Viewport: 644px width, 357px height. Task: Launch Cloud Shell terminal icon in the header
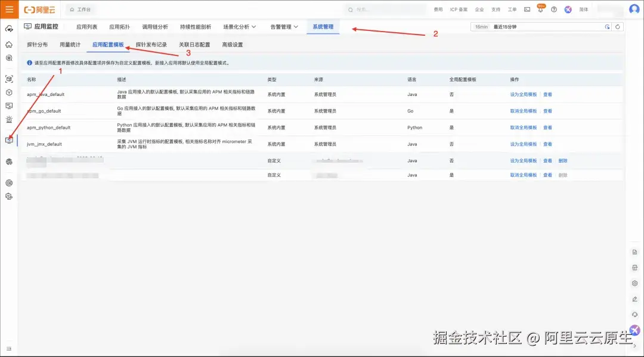coord(527,10)
